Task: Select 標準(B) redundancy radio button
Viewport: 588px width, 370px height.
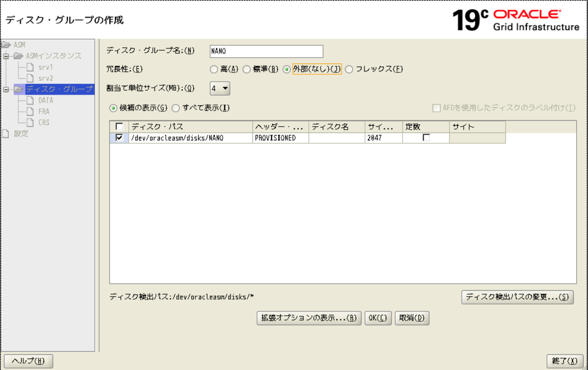Action: pos(246,69)
